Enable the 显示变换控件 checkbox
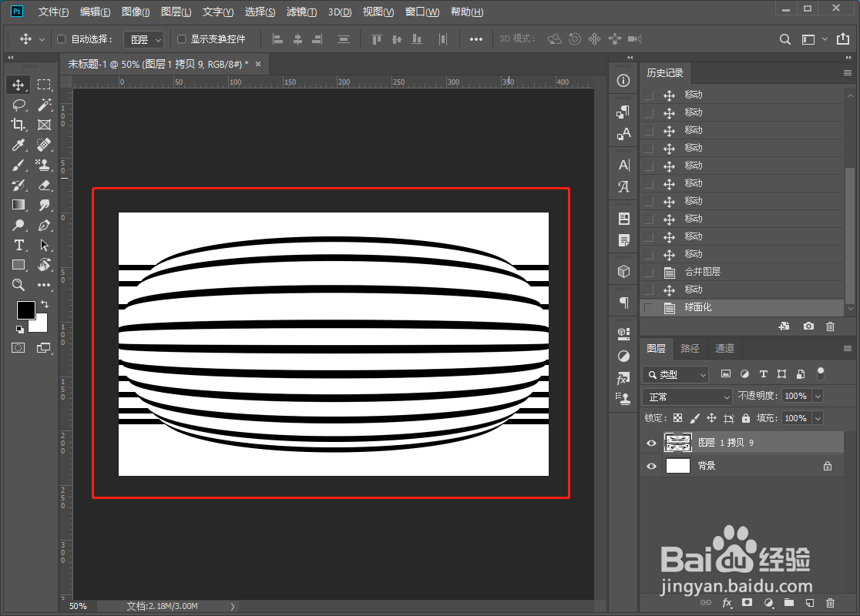This screenshot has height=616, width=860. pos(182,39)
